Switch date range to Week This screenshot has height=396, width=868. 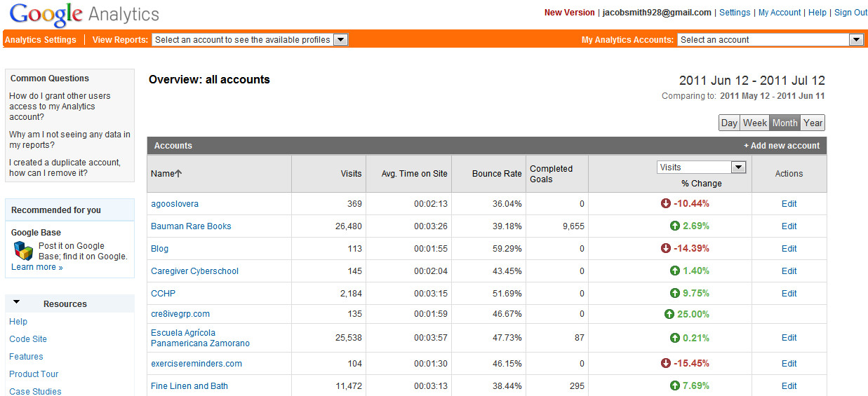754,123
